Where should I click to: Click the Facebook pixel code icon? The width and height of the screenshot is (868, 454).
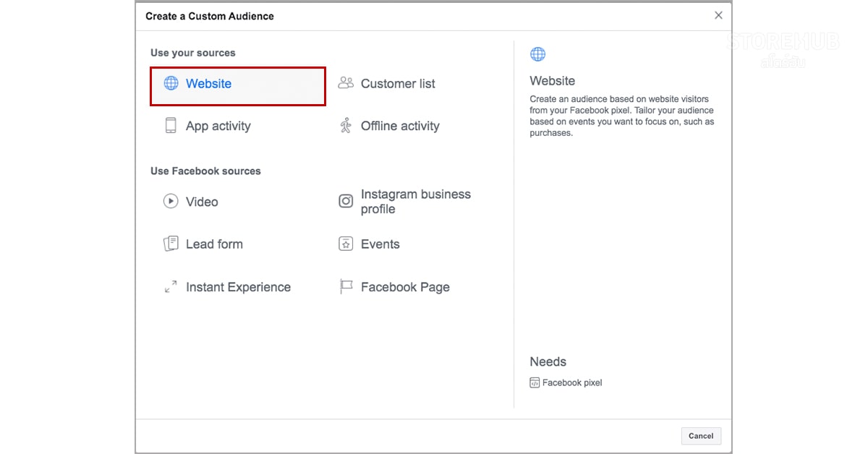coord(535,382)
